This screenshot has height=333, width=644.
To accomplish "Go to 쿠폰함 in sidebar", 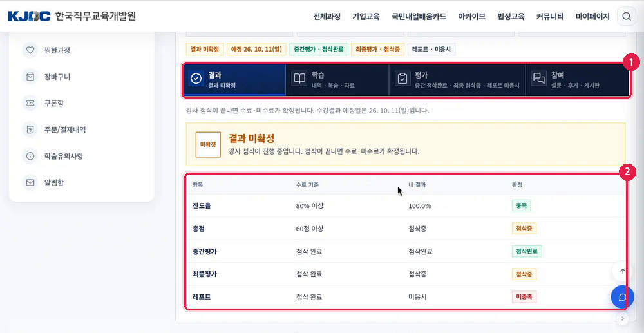I will 54,103.
